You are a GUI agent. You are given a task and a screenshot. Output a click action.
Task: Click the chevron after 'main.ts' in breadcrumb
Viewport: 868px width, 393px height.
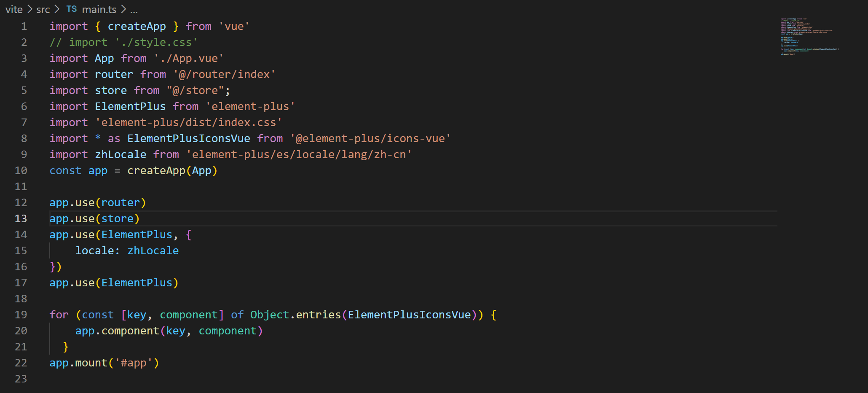coord(123,9)
